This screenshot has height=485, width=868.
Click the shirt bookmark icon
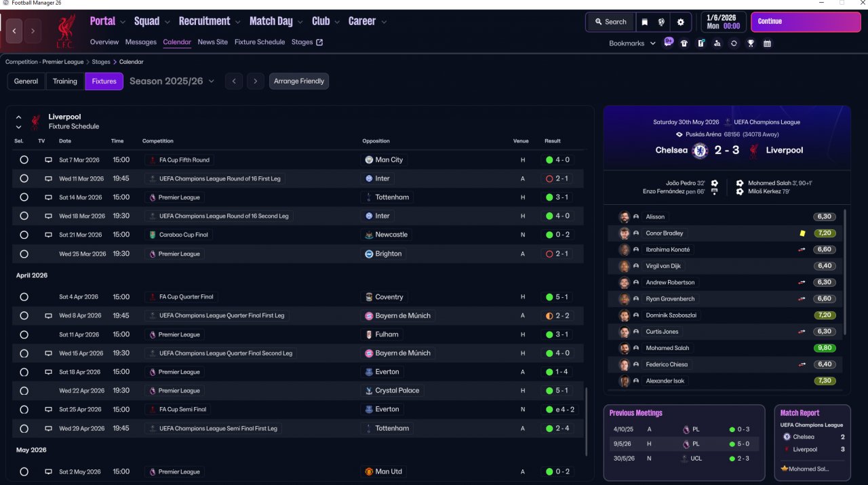(684, 43)
